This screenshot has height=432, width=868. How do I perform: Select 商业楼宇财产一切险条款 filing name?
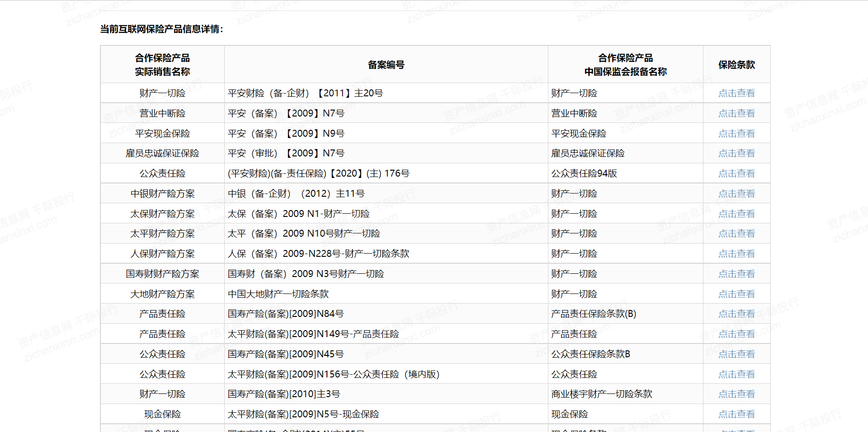click(602, 394)
